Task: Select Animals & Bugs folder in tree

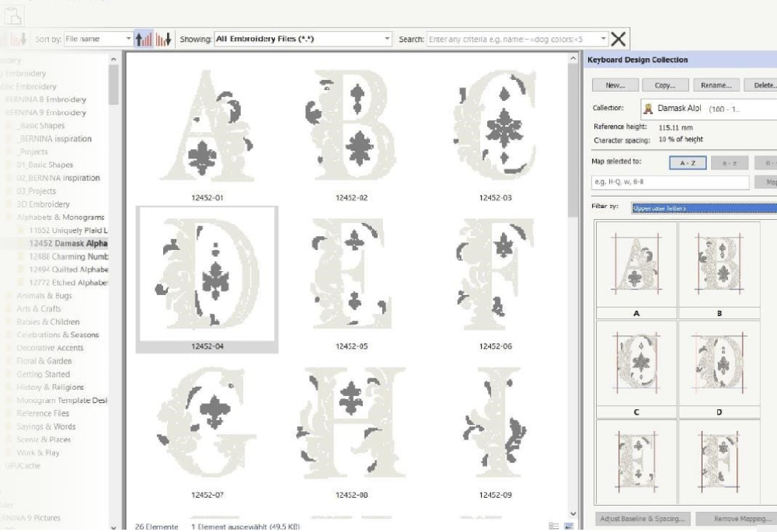Action: (x=44, y=296)
